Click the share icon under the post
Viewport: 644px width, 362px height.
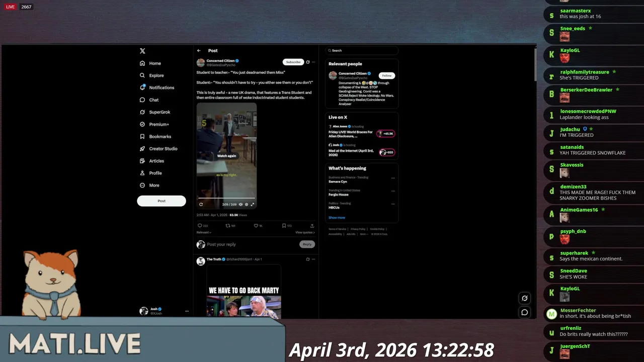[x=312, y=226]
